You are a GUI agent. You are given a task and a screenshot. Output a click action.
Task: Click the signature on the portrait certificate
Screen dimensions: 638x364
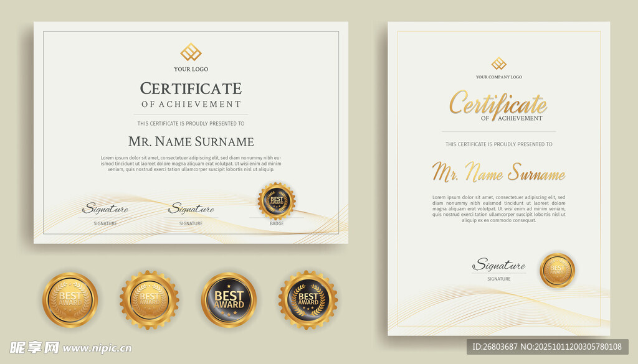[x=498, y=265]
